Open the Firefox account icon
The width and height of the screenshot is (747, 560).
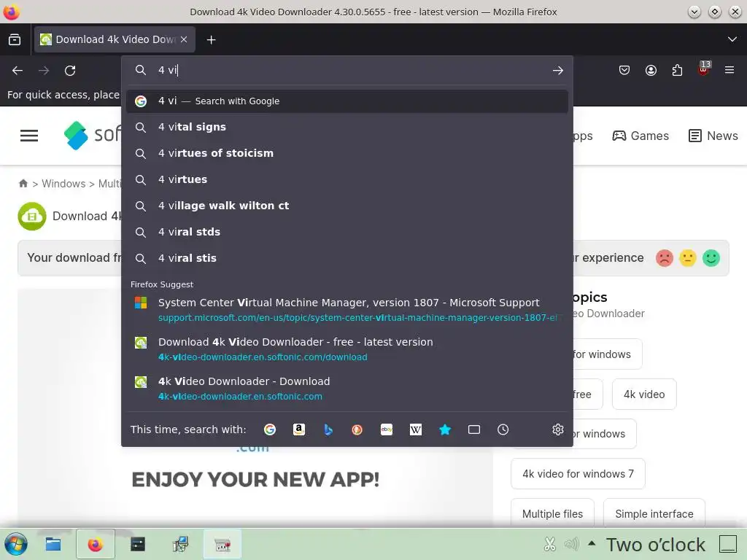click(651, 71)
